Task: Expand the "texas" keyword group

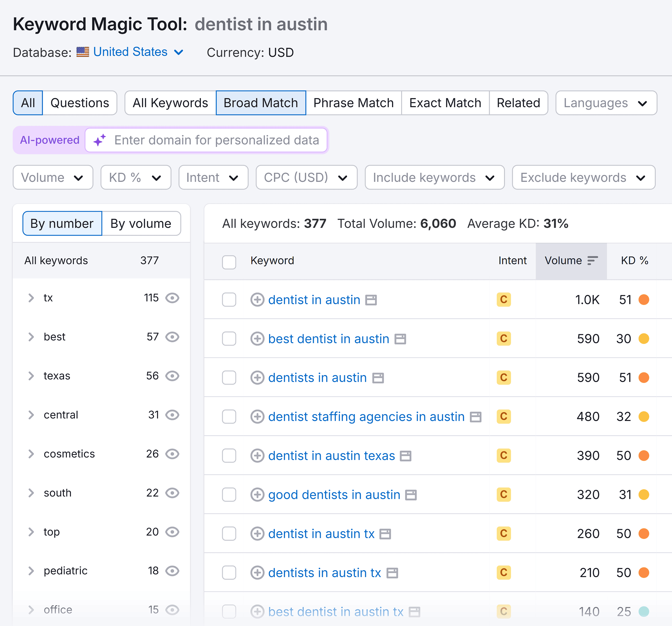Action: [32, 376]
